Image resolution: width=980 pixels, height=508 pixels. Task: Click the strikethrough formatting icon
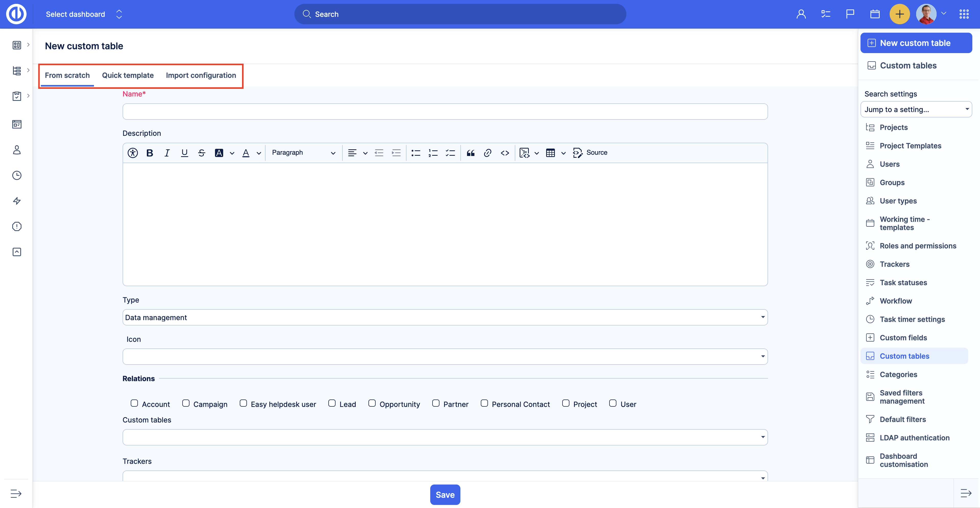202,153
